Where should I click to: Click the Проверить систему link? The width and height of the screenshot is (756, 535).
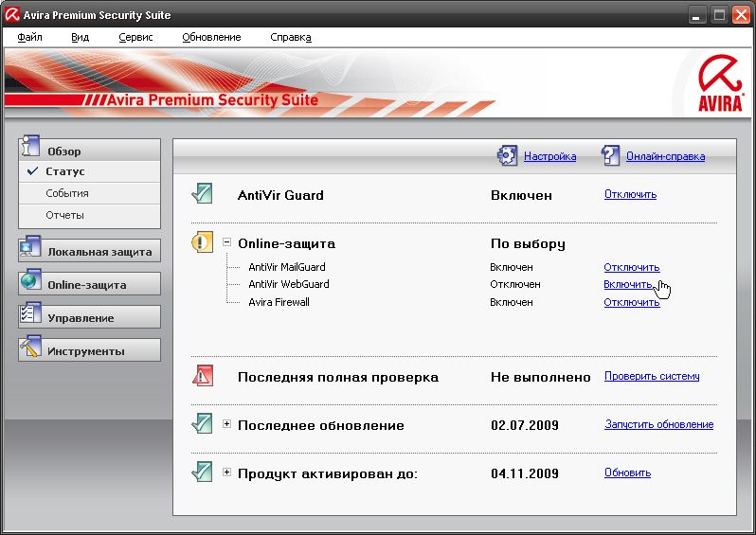coord(652,377)
